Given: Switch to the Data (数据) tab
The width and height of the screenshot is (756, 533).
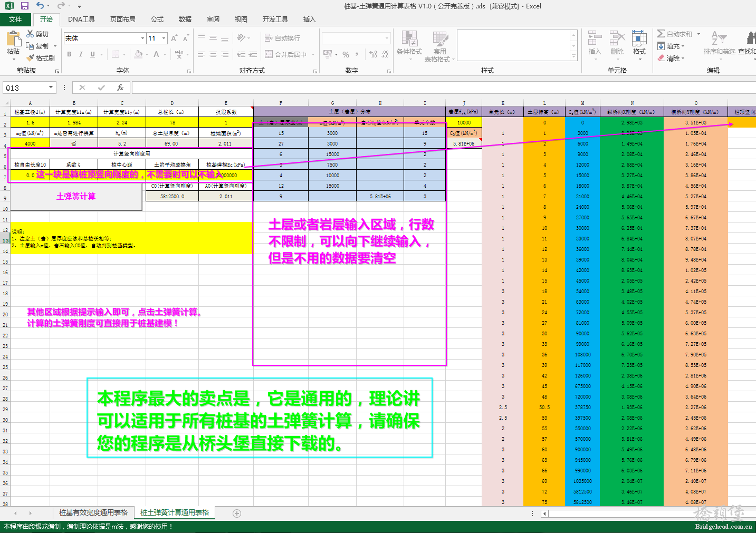Looking at the screenshot, I should [x=185, y=19].
